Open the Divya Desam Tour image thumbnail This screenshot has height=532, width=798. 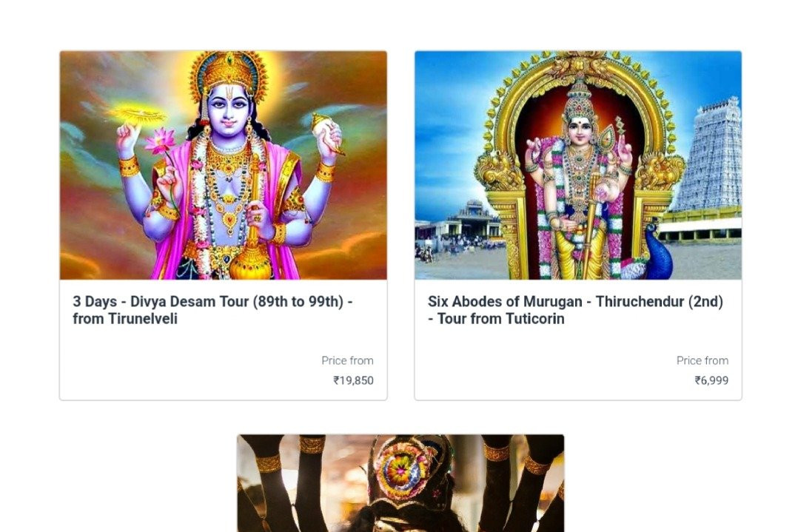(x=223, y=165)
